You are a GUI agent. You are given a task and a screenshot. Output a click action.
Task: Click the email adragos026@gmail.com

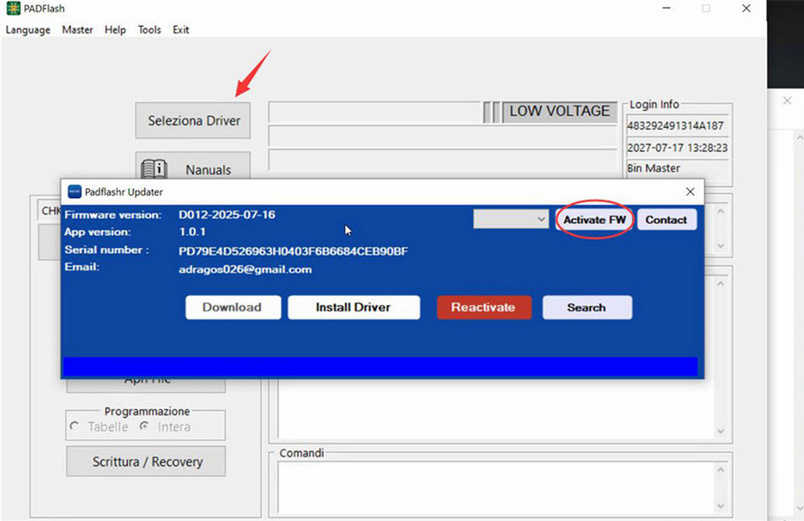[x=245, y=269]
